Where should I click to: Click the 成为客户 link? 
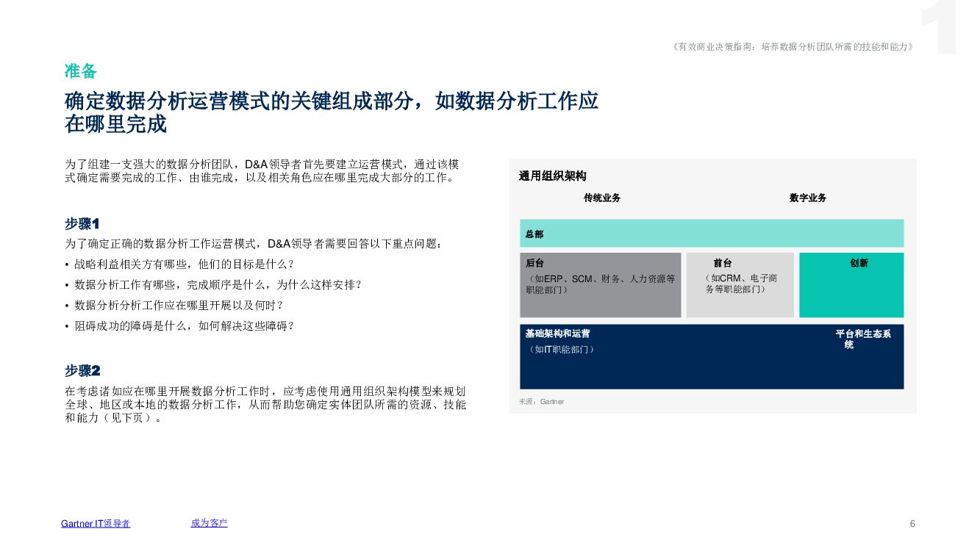coord(209,523)
